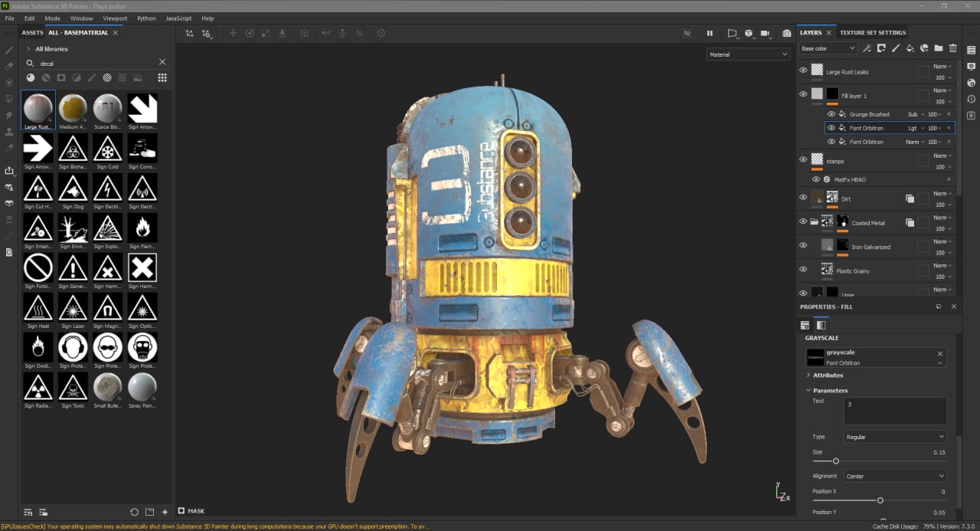This screenshot has width=980, height=531.
Task: Remove the Grunge Brushed effect
Action: coord(949,114)
